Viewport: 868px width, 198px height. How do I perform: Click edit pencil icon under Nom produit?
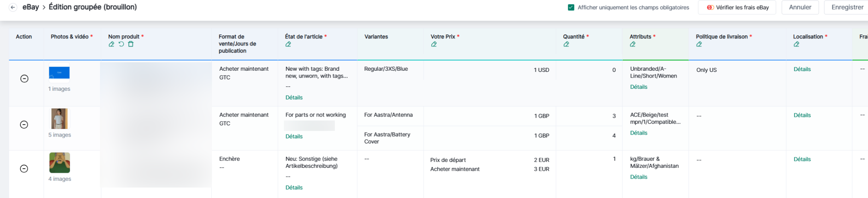coord(111,44)
